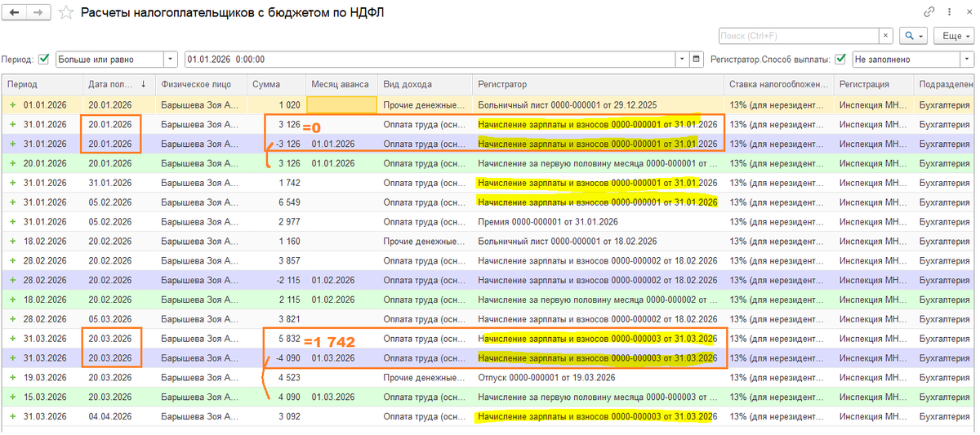Expand the date value dropdown arrow

682,60
